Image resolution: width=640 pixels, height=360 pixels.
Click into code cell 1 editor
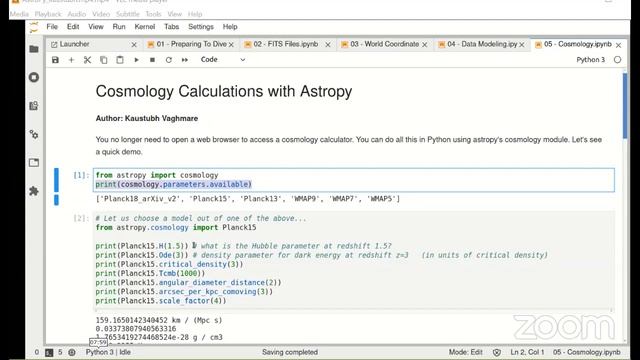point(353,180)
